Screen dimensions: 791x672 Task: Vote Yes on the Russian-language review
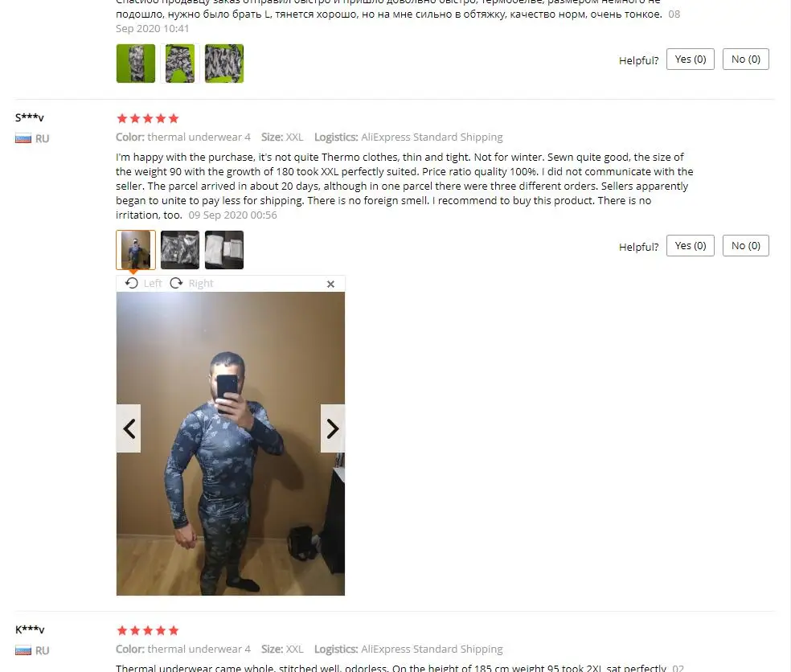tap(690, 59)
